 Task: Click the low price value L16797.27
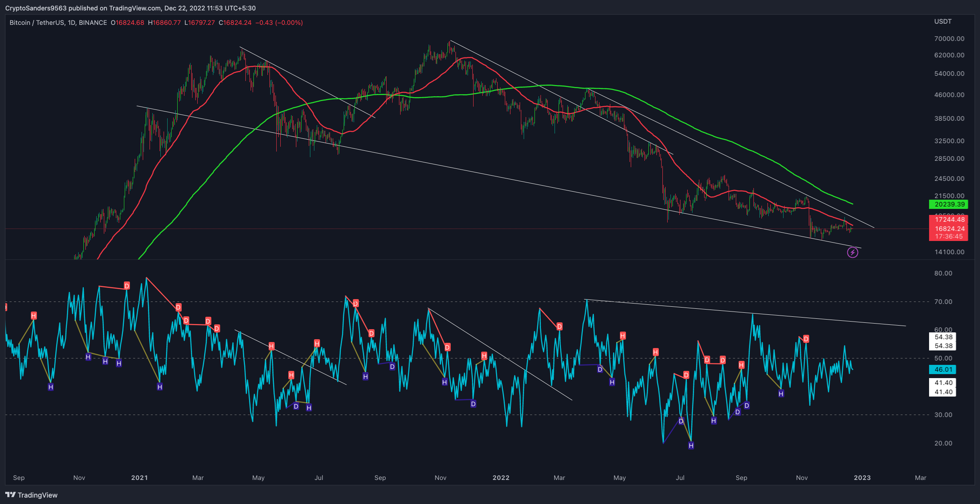point(199,22)
